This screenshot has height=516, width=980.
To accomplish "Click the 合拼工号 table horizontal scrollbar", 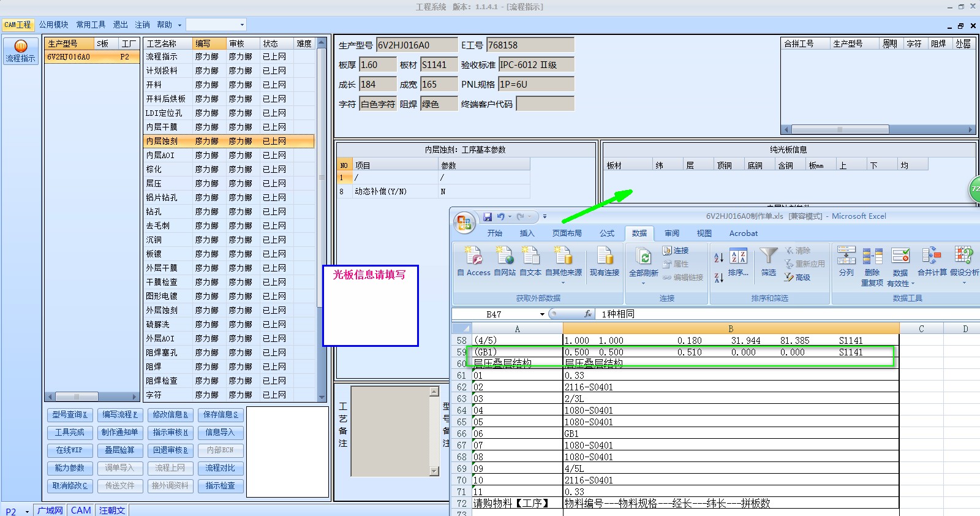I will pyautogui.click(x=878, y=130).
